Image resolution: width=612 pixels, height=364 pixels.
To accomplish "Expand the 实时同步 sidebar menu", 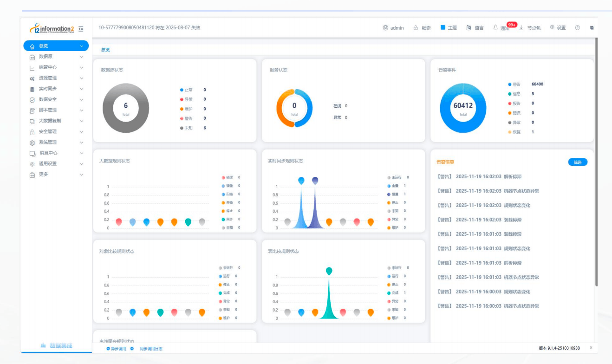I will pyautogui.click(x=56, y=89).
